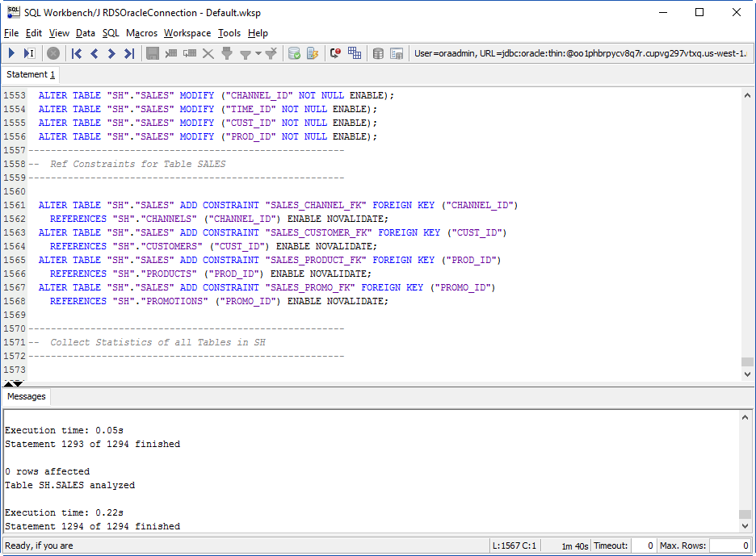Open the Macros menu
The image size is (756, 556).
(x=141, y=33)
